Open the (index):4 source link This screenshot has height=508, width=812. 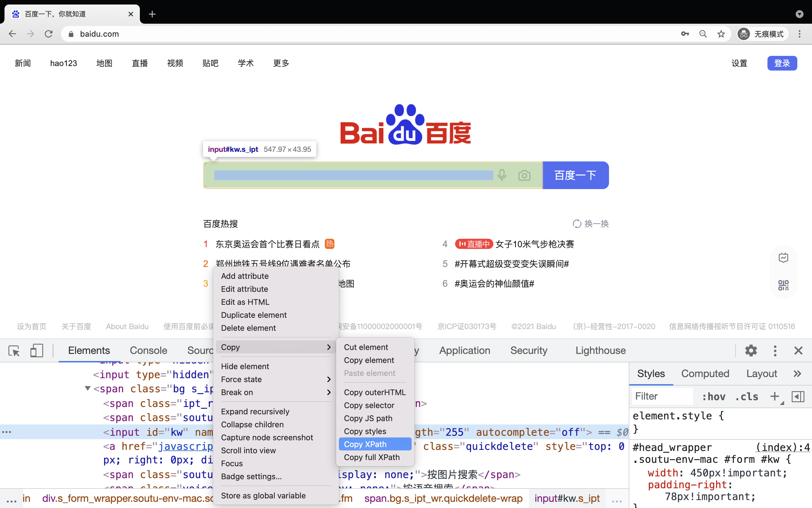click(782, 447)
